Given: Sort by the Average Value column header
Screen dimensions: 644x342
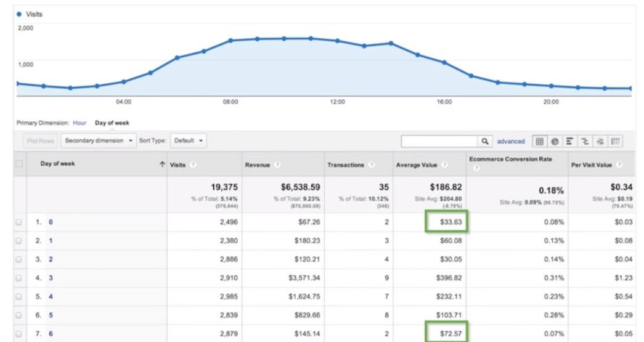Looking at the screenshot, I should pyautogui.click(x=417, y=165).
